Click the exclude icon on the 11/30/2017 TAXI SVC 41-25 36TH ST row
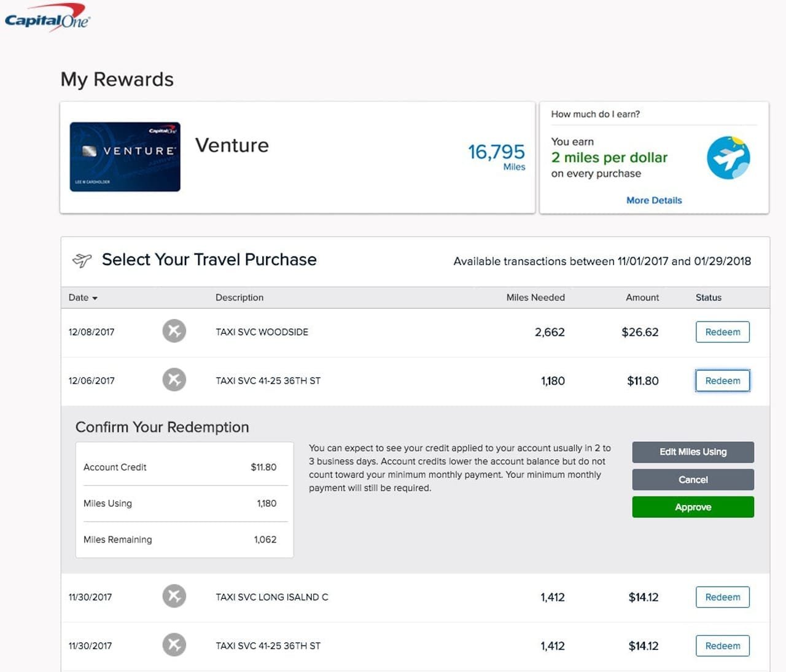786x672 pixels. coord(174,645)
